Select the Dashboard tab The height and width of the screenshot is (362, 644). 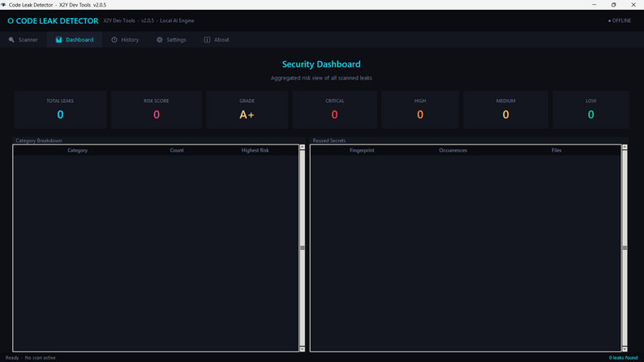[x=75, y=40]
